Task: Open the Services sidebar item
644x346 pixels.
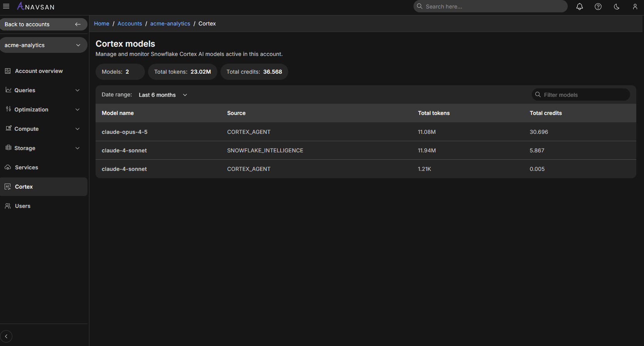Action: (44, 167)
